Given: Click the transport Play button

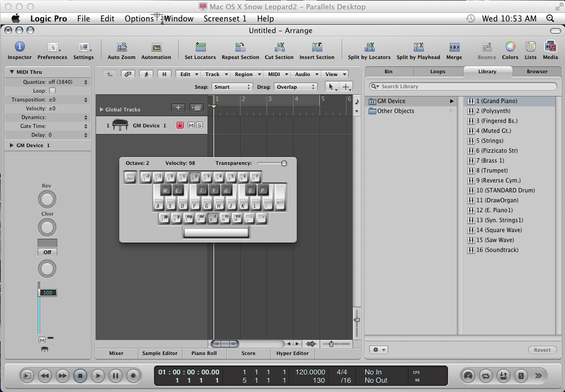Looking at the screenshot, I should (98, 376).
